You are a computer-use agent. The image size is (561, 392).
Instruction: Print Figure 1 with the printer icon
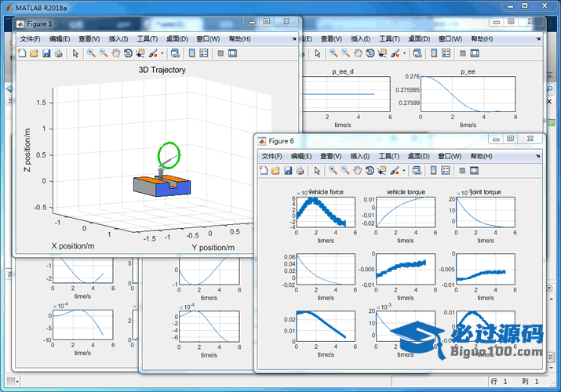click(x=58, y=53)
